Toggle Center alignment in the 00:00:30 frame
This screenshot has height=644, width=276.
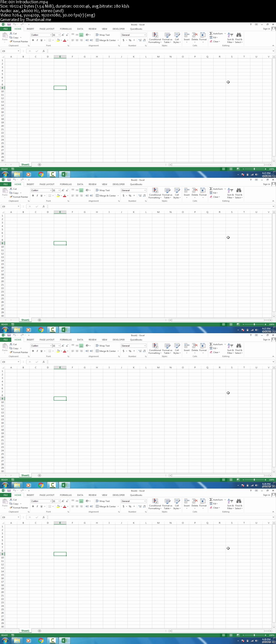click(x=77, y=351)
